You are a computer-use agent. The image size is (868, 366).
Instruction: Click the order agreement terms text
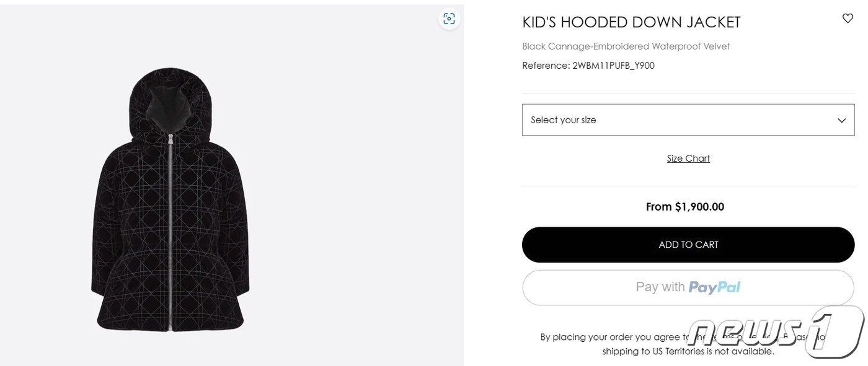point(682,337)
